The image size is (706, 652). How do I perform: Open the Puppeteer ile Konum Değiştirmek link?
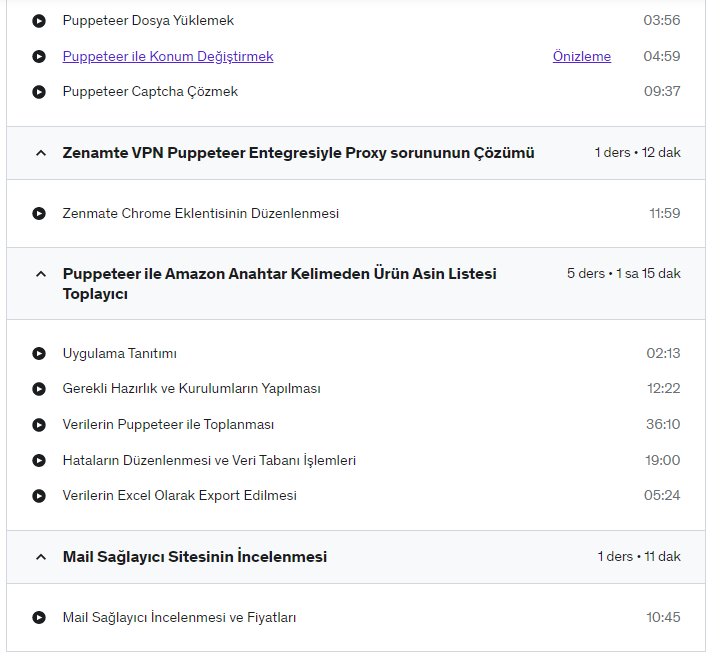pos(168,56)
